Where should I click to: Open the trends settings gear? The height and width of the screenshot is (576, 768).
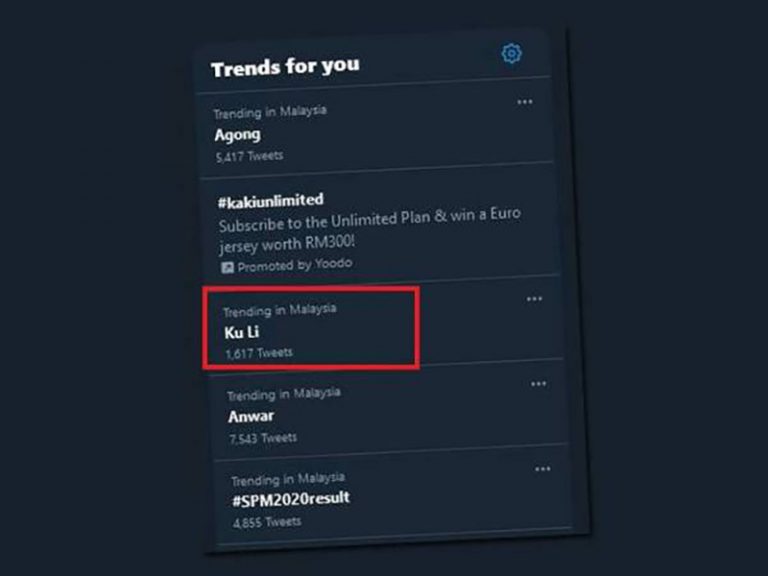pyautogui.click(x=511, y=53)
